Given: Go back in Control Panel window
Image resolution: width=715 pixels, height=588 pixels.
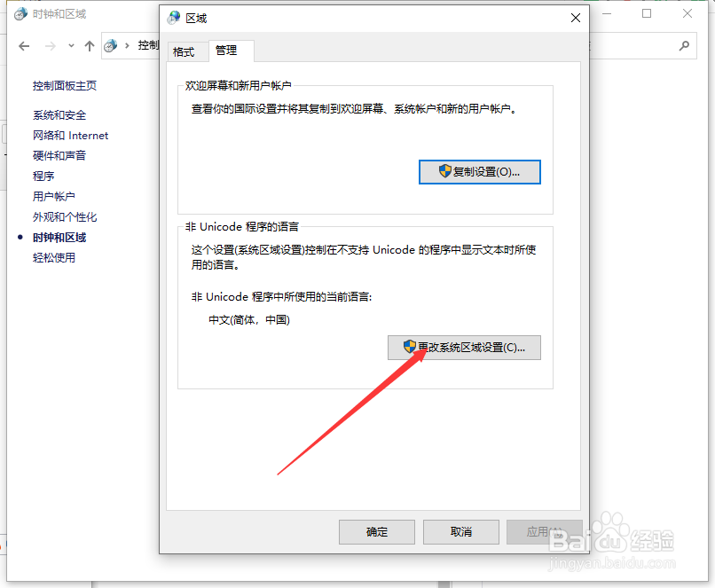Looking at the screenshot, I should (x=24, y=45).
